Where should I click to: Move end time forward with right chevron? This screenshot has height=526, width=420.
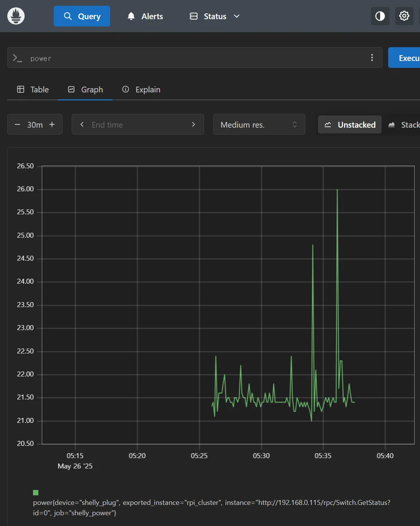tap(193, 125)
